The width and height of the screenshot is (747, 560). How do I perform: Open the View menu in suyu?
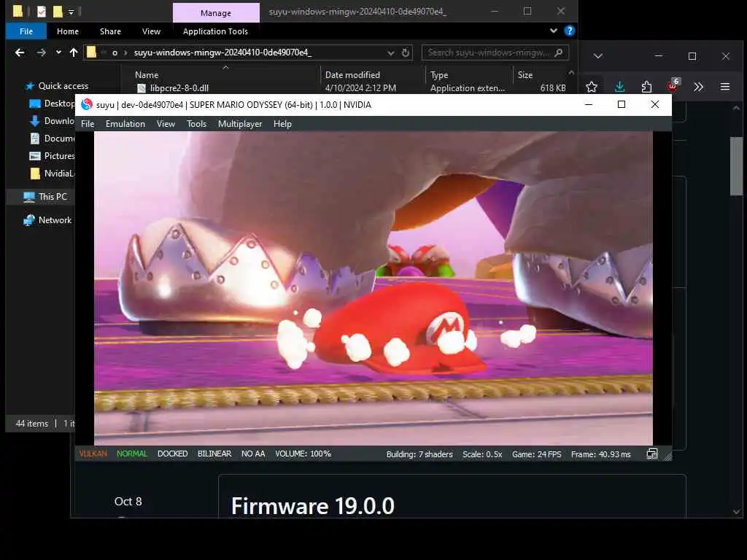point(166,124)
